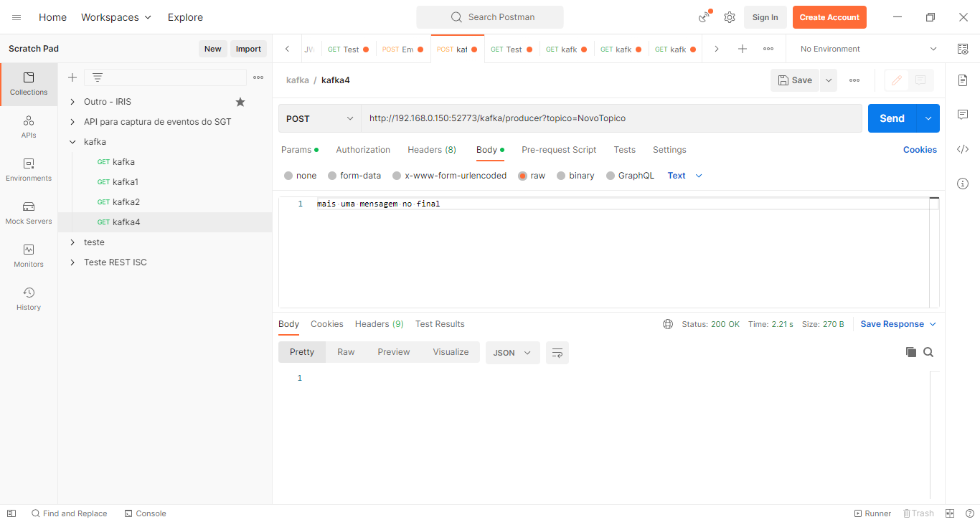Search the response body with magnifier icon
Screen dimensions: 980x522
click(x=928, y=352)
